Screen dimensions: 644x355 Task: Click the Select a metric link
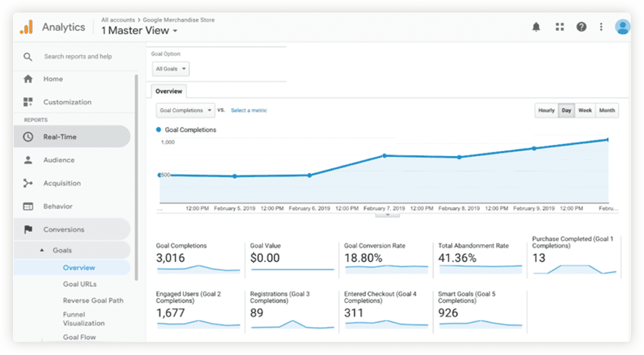pyautogui.click(x=249, y=110)
